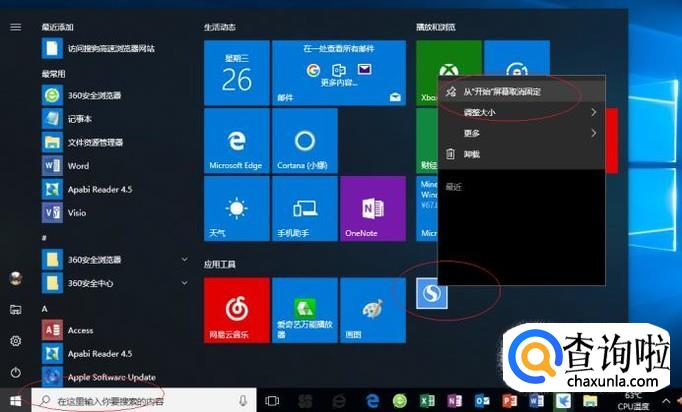
Task: Launch 记事本 from the app list
Action: [x=115, y=119]
